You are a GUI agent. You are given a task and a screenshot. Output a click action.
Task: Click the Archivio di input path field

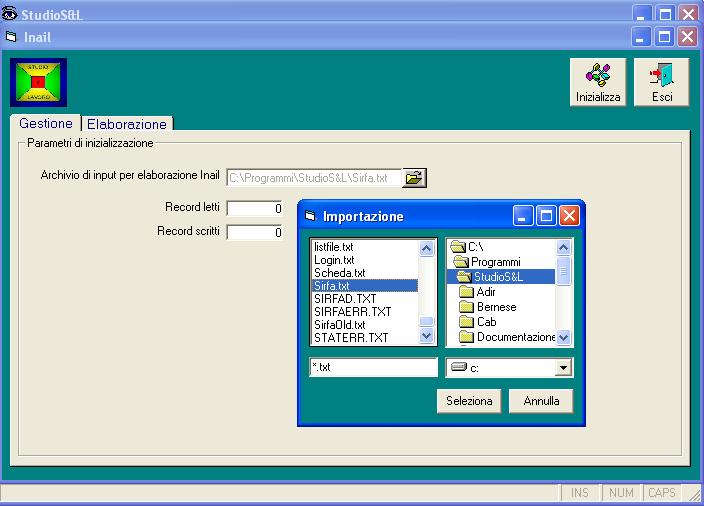[x=313, y=178]
